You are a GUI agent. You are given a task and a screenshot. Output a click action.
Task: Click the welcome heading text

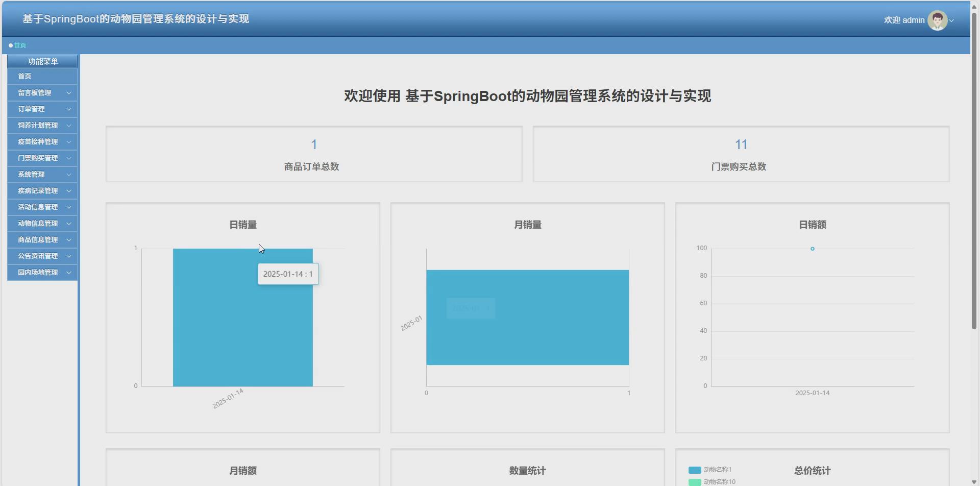[527, 96]
